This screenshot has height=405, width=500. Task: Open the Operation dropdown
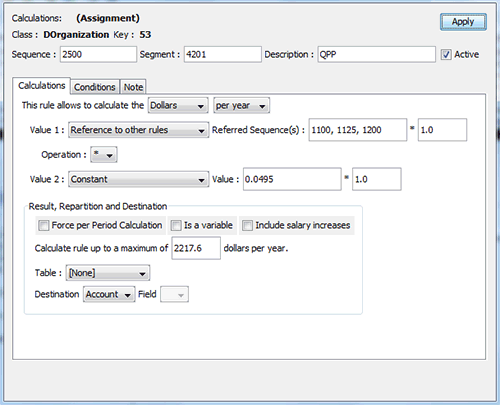(x=104, y=155)
